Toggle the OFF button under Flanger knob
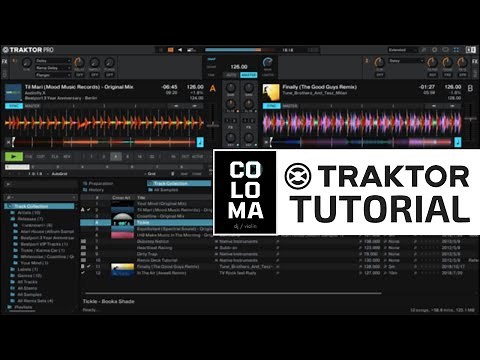480x360 pixels. pyautogui.click(x=109, y=75)
